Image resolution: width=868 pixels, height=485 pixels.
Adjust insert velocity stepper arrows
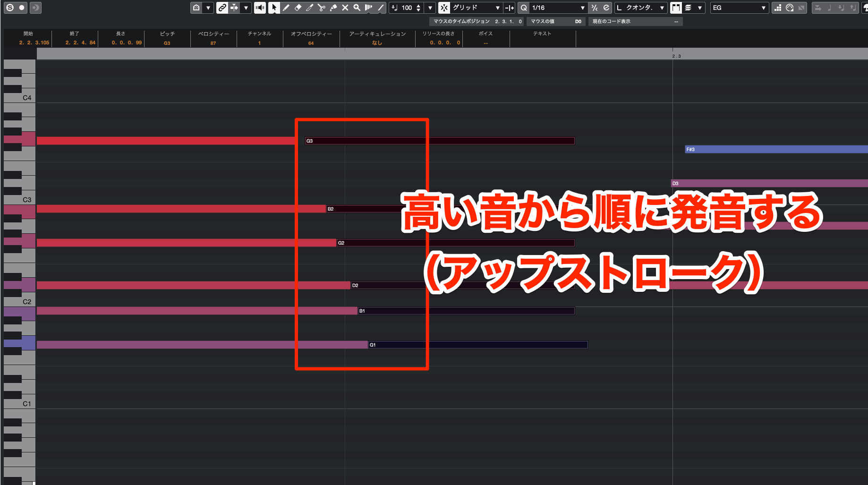(x=418, y=8)
